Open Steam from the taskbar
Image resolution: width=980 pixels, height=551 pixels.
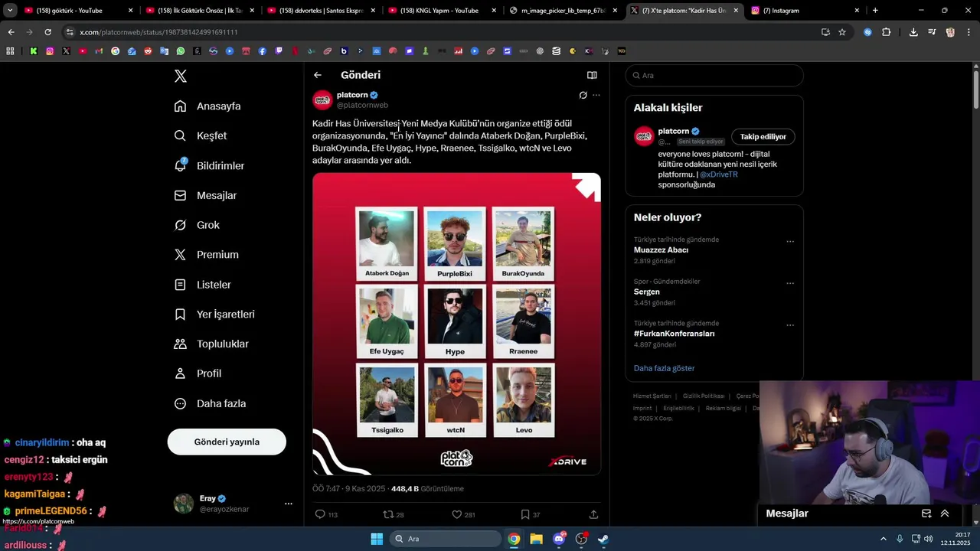point(603,539)
